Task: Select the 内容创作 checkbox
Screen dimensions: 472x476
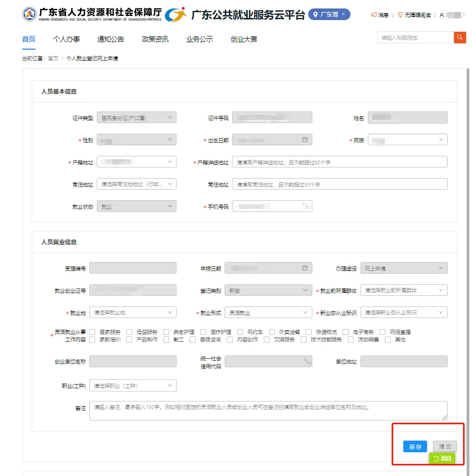Action: [229, 339]
